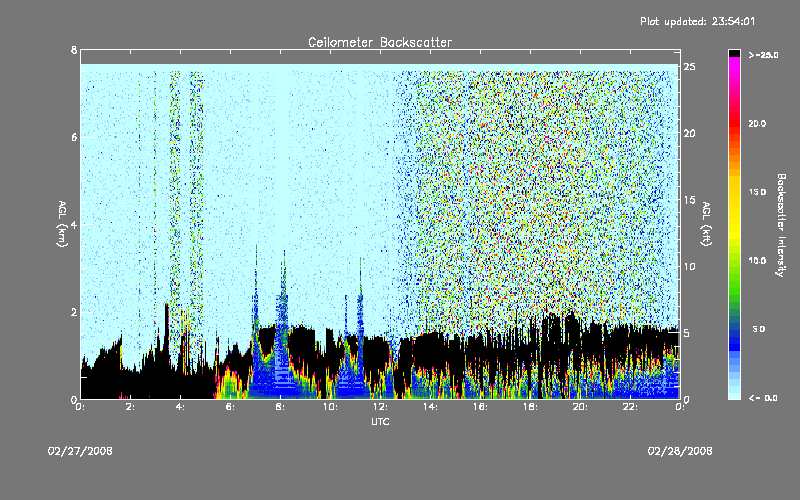Click the '12:' hour tick on time axis
The image size is (800, 500).
coord(380,407)
